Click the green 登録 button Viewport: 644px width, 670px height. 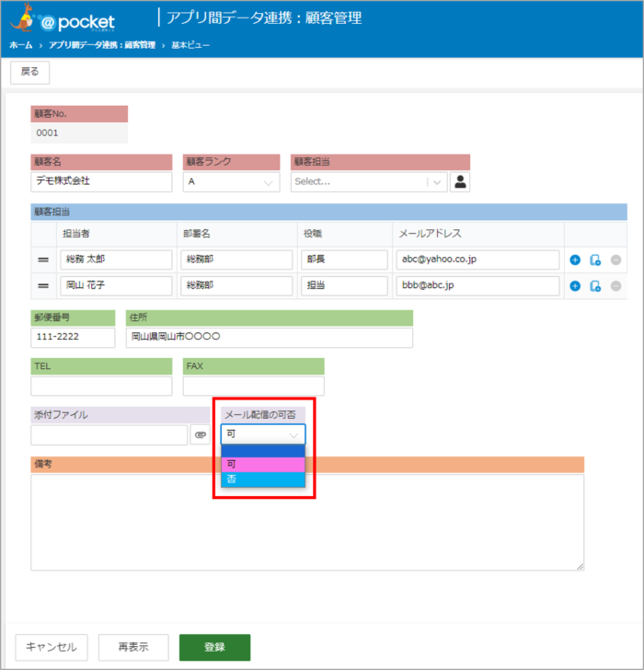click(214, 647)
